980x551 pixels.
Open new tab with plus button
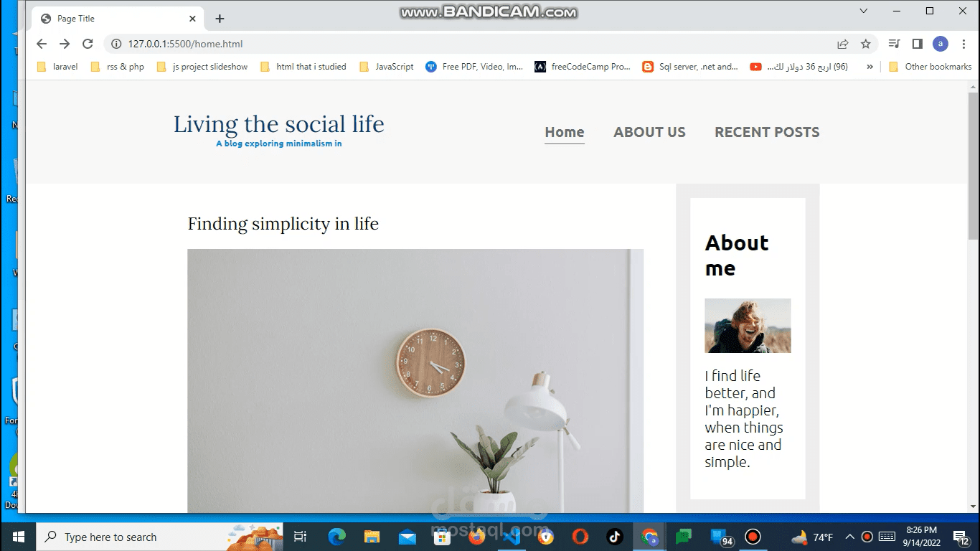pyautogui.click(x=220, y=19)
